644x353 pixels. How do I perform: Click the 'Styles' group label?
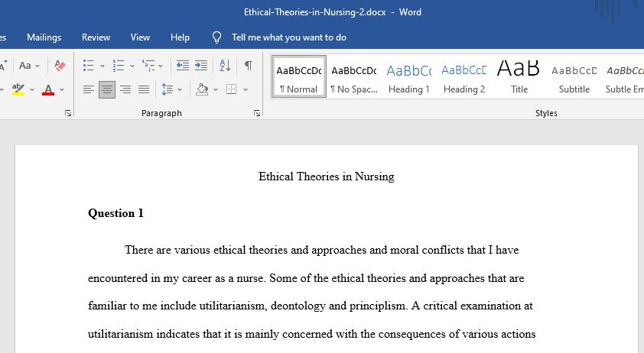[546, 113]
